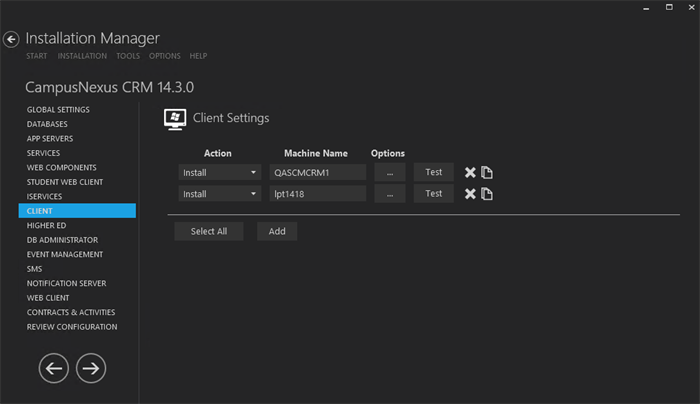The image size is (700, 404).
Task: Copy the lpt1418 machine row
Action: [x=487, y=194]
